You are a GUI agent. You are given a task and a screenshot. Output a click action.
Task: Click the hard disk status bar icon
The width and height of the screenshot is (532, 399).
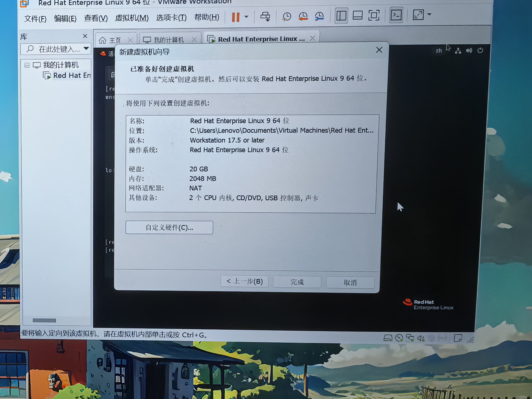coord(388,338)
